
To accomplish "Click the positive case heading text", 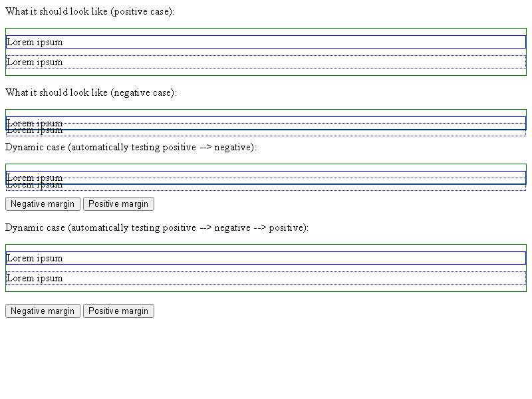I will pos(90,11).
